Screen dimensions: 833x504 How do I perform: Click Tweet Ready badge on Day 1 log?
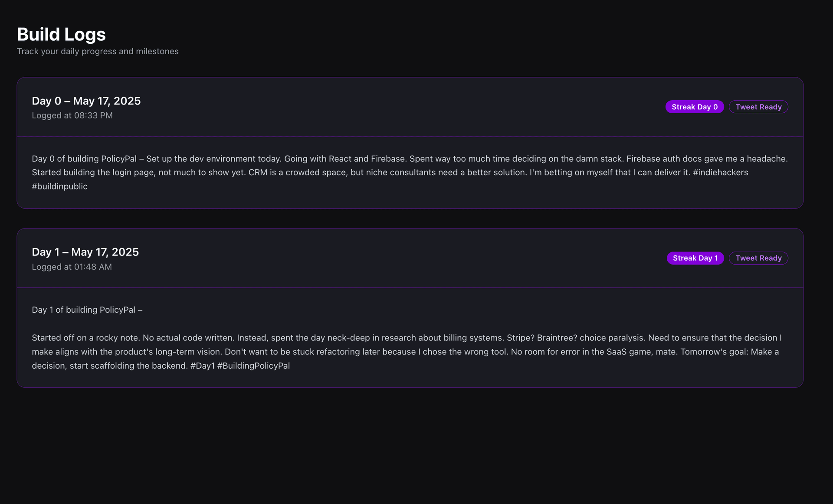coord(758,258)
